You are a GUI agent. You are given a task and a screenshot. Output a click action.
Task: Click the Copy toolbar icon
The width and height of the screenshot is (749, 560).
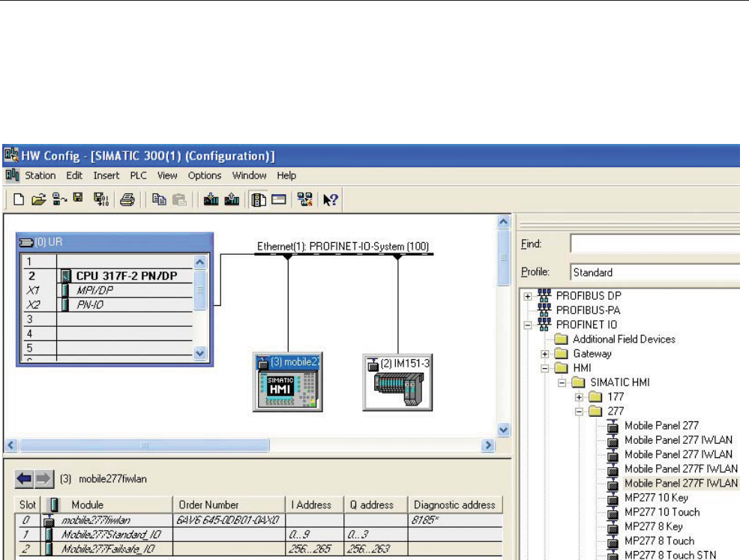pos(159,199)
